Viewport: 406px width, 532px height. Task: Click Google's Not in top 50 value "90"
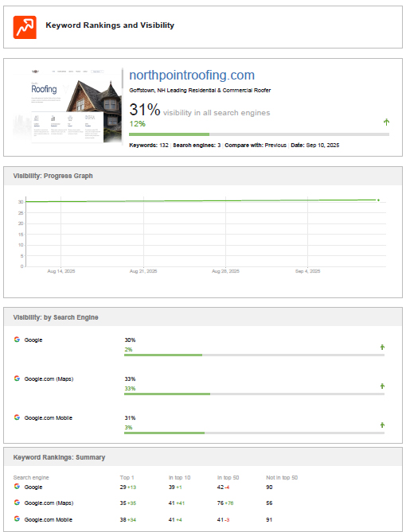269,487
